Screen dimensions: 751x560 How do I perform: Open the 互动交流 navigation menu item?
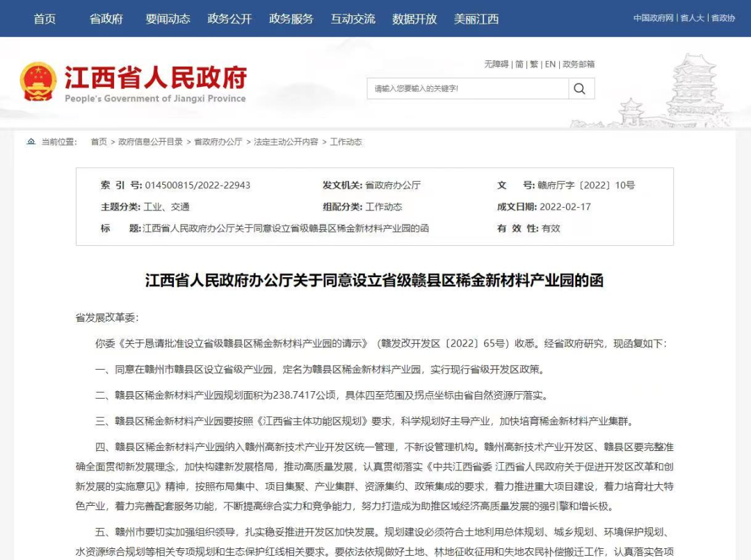click(353, 19)
